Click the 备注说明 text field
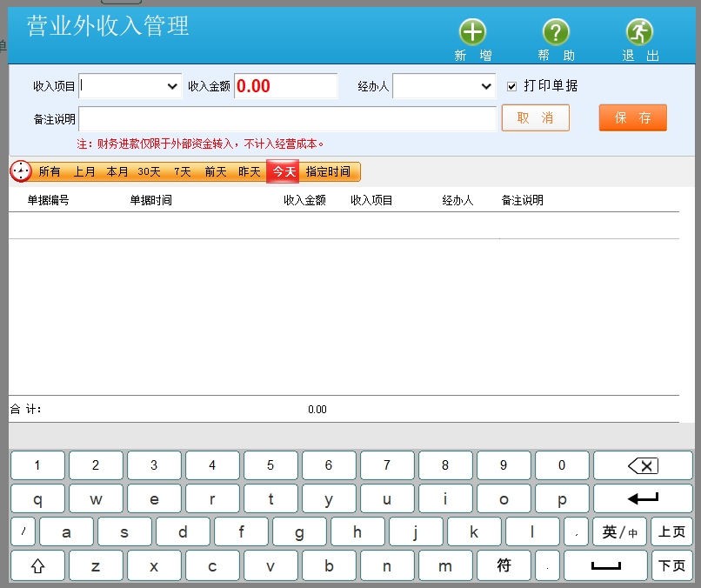This screenshot has height=588, width=701. tap(287, 118)
